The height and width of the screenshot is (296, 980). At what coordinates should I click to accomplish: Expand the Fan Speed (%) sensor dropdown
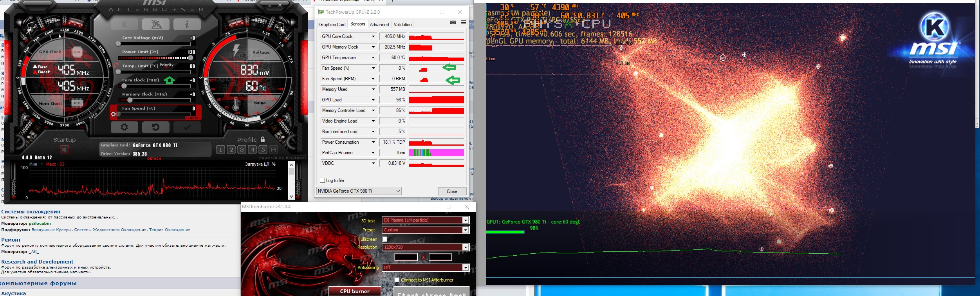[x=373, y=68]
